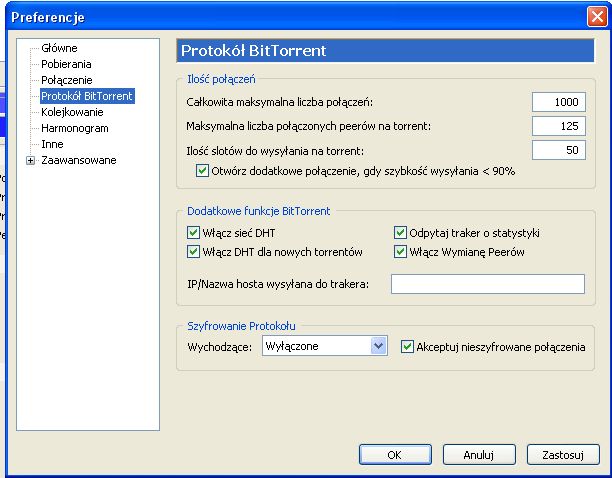Open the Główne preferences section

click(x=59, y=48)
